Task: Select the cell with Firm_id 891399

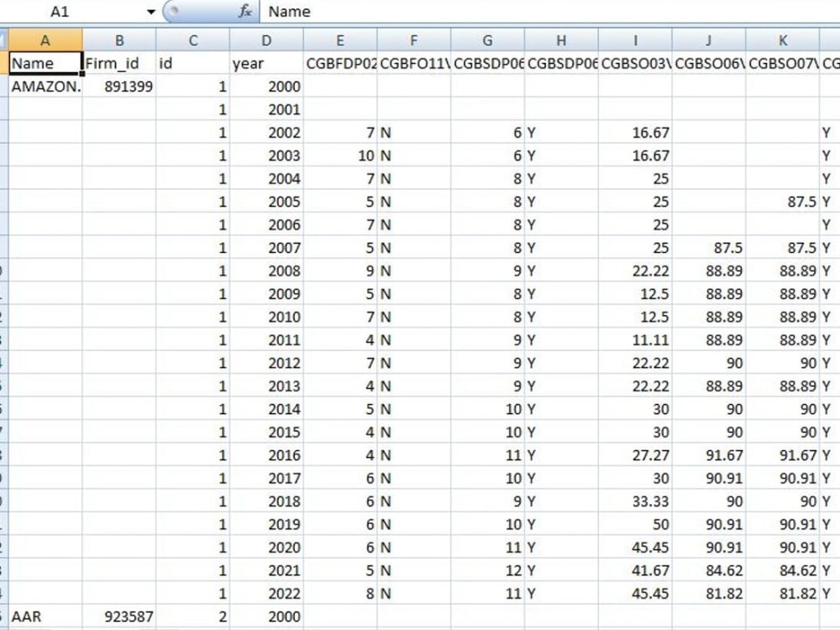Action: click(119, 87)
